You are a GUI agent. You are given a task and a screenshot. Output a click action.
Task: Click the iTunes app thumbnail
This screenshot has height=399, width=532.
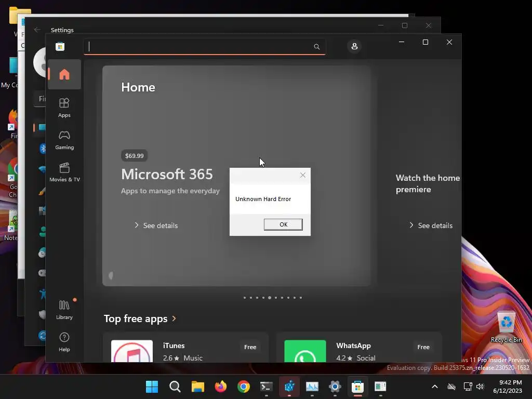[132, 351]
